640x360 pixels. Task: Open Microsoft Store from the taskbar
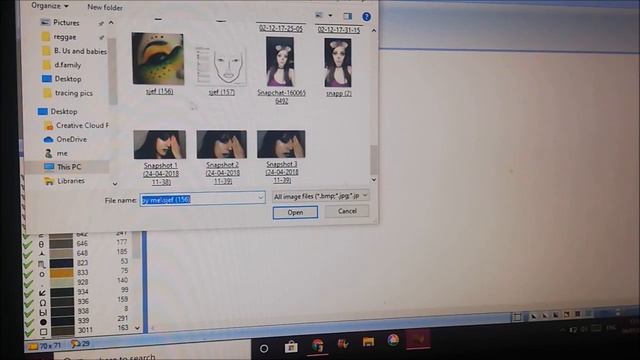click(291, 347)
